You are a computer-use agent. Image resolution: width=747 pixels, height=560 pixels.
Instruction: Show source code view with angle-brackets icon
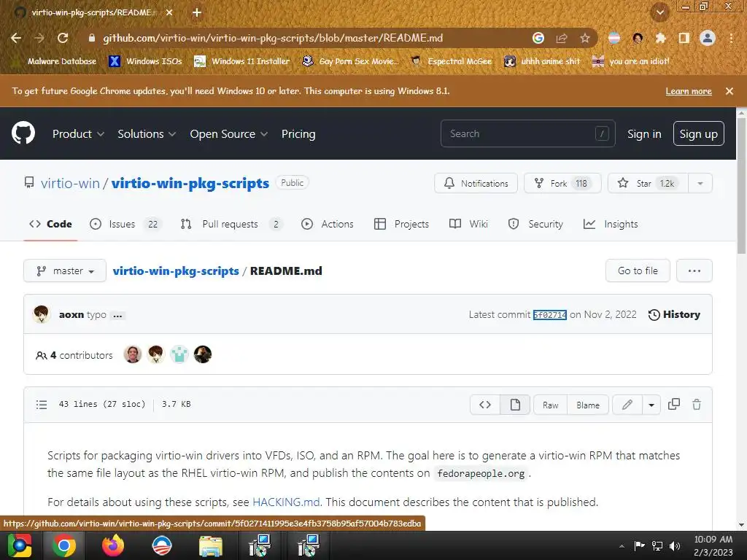pyautogui.click(x=485, y=405)
